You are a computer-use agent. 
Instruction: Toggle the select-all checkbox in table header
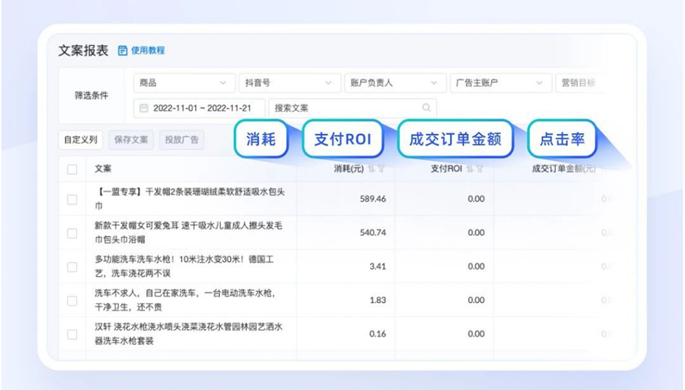click(72, 169)
